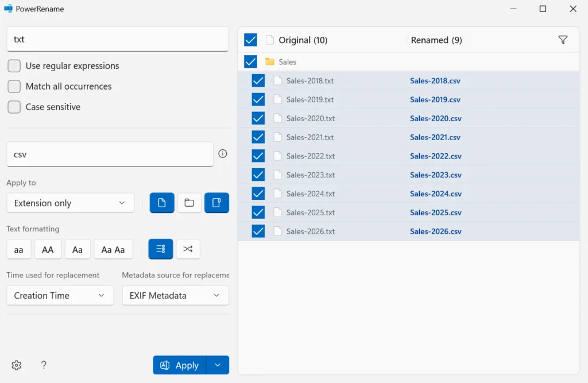Open the Creation Time dropdown
The image size is (588, 383).
60,295
